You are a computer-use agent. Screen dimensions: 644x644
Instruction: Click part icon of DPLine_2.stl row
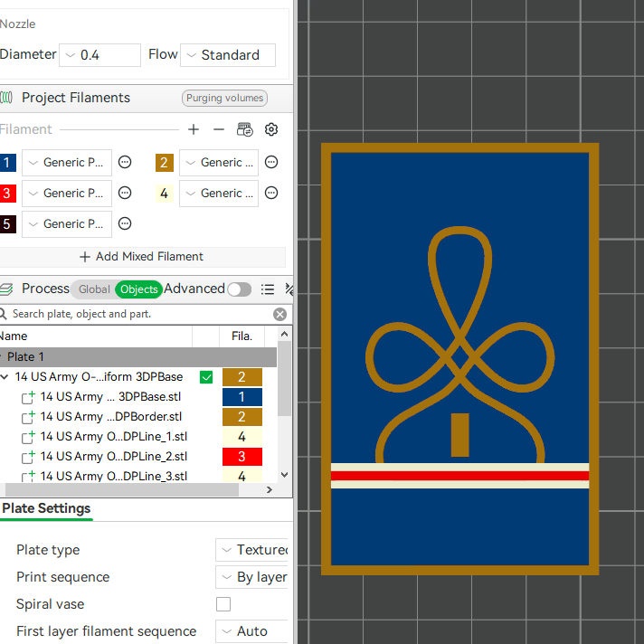tap(28, 457)
